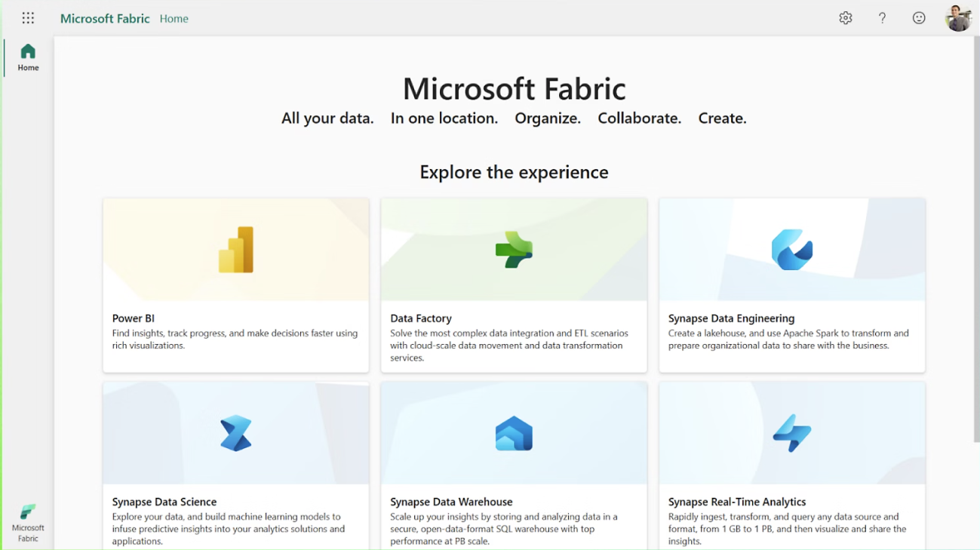980x550 pixels.
Task: Click the Home breadcrumb in header
Action: [174, 19]
